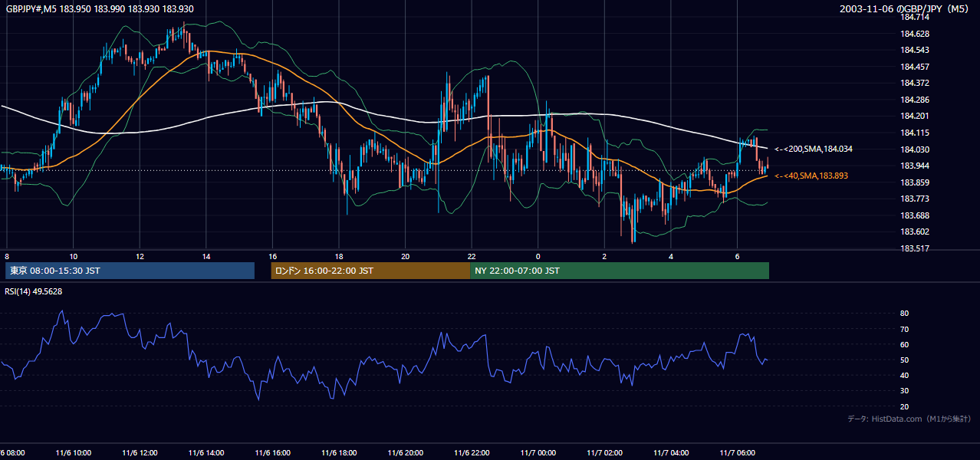Select the ロンドン 16:00-22:00 JST session bar
Viewport: 980px width, 460px height.
click(x=370, y=271)
